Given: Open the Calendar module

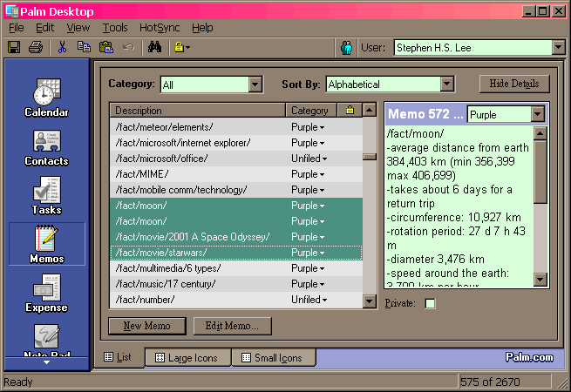Looking at the screenshot, I should click(x=46, y=98).
